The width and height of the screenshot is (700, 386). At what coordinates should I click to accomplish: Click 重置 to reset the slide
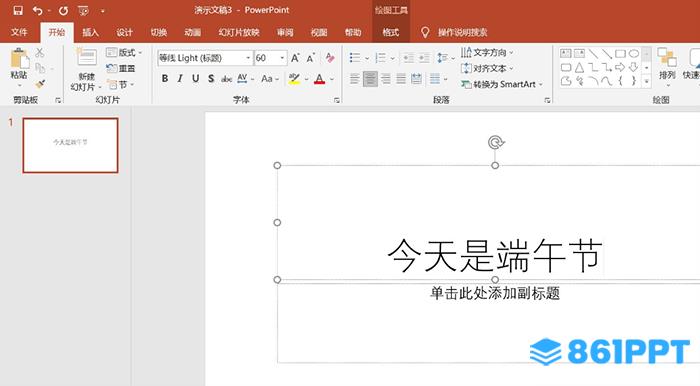tap(121, 68)
